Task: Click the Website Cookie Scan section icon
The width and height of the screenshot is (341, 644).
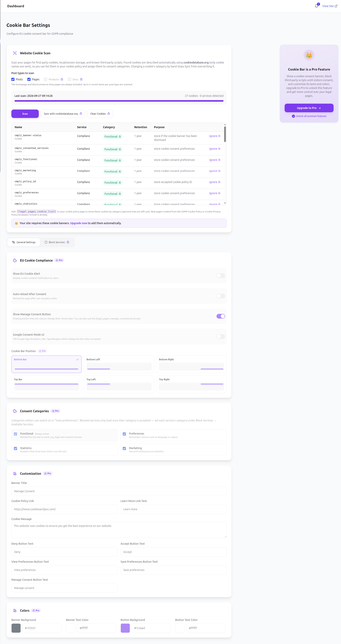Action: 15,53
